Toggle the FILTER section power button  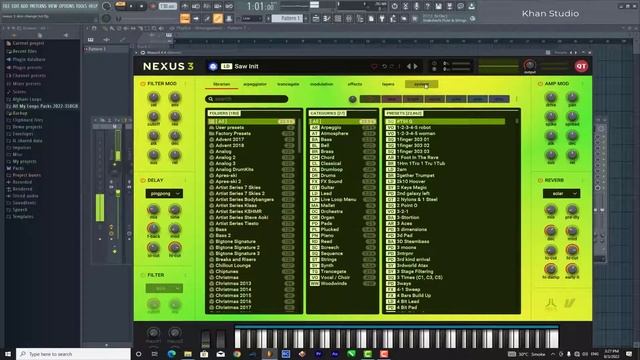click(x=142, y=275)
